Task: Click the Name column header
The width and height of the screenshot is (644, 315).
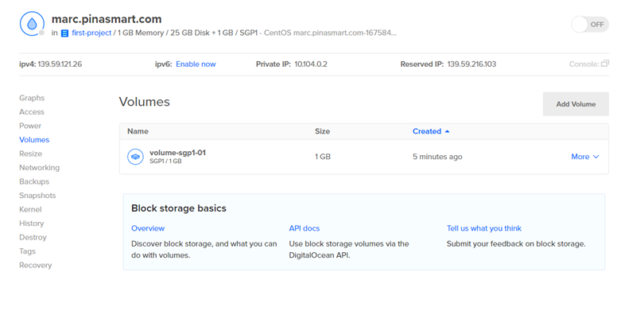Action: [138, 131]
